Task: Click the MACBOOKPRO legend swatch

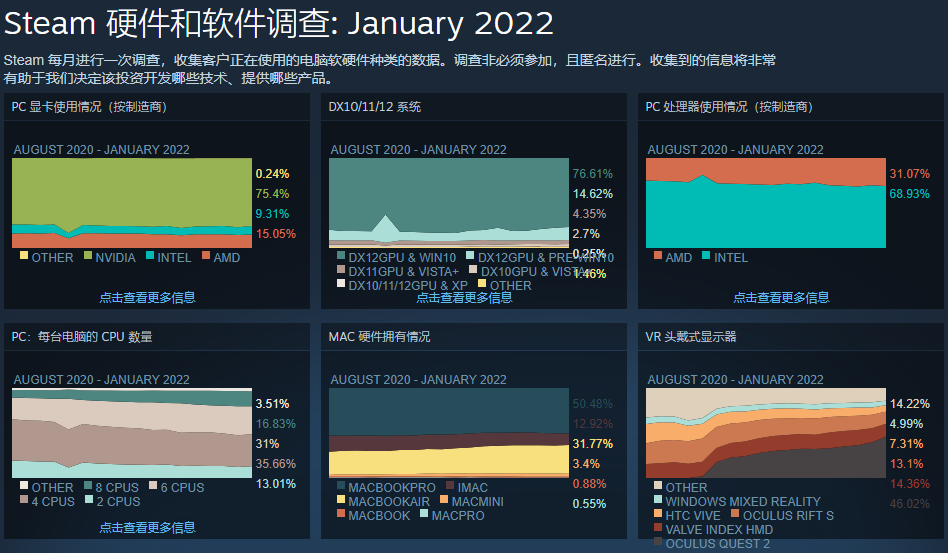Action: pyautogui.click(x=341, y=485)
